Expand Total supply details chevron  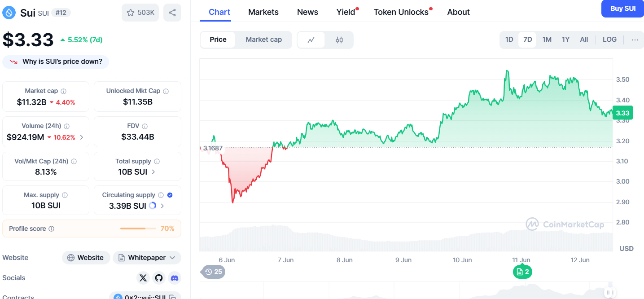[x=153, y=171]
